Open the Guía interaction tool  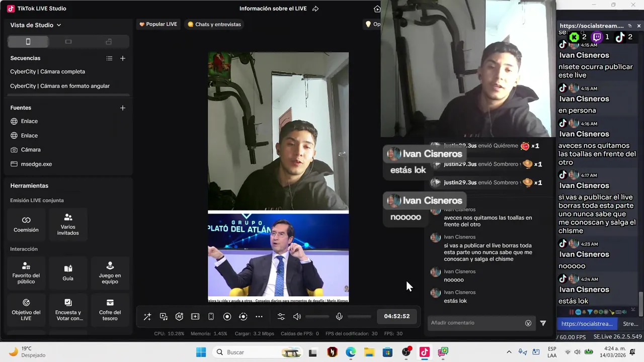pyautogui.click(x=68, y=273)
